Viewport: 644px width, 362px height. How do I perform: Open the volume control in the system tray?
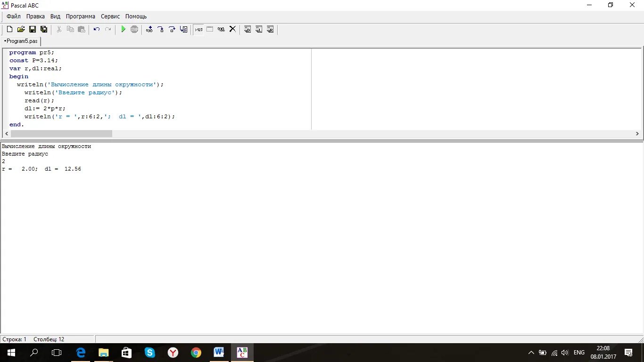click(x=565, y=353)
